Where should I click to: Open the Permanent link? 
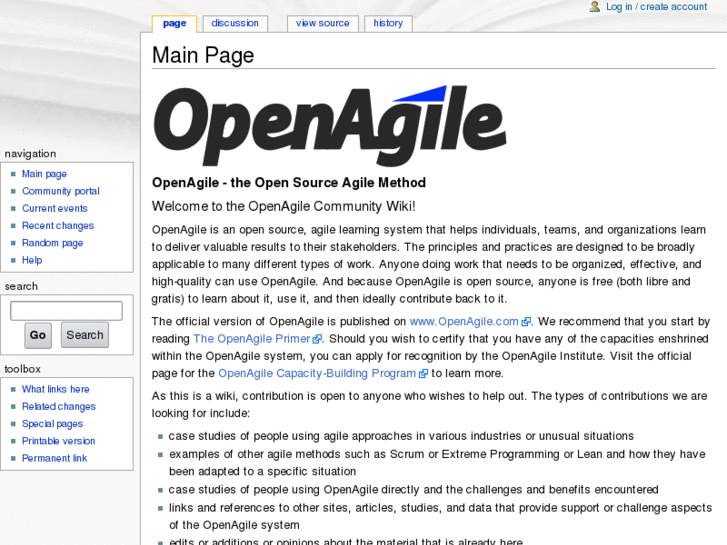click(55, 458)
